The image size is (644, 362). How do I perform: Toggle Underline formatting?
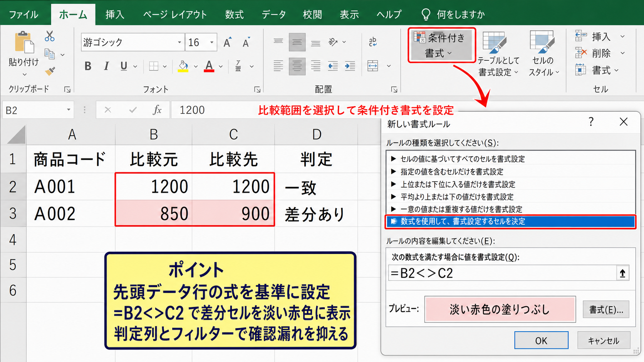pos(124,66)
